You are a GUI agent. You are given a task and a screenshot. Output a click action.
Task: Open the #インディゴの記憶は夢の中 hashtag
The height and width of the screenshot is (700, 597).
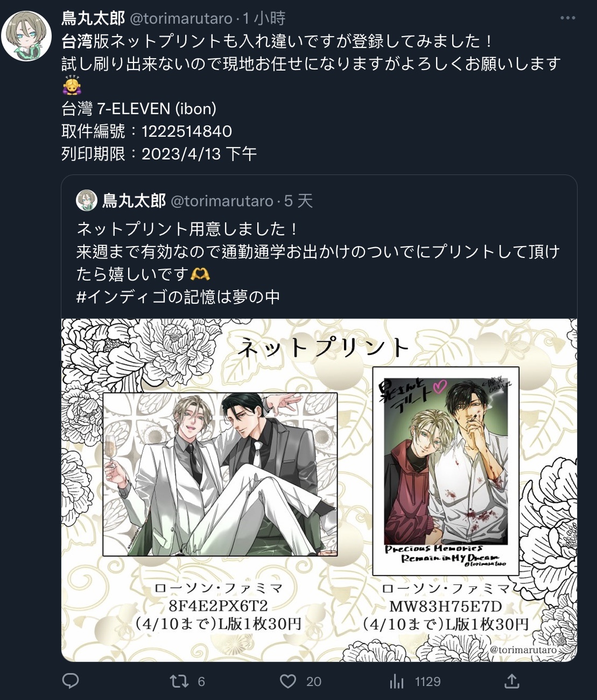pos(178,297)
